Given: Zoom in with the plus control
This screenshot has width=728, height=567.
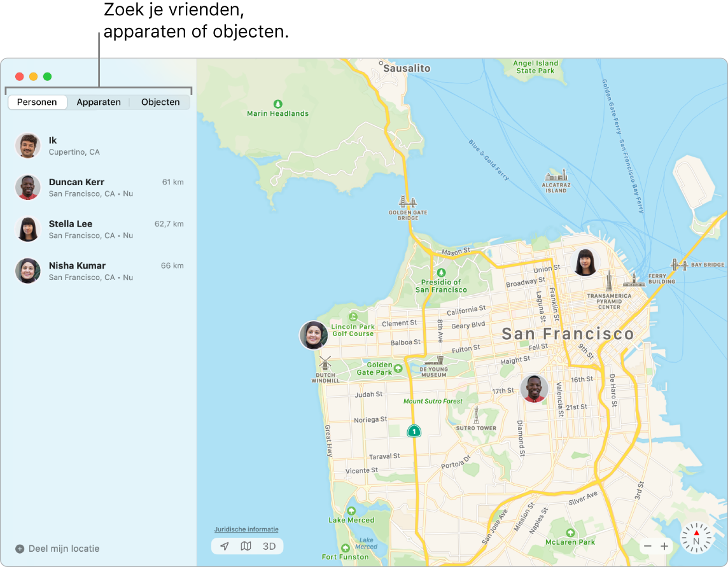Looking at the screenshot, I should click(x=664, y=546).
